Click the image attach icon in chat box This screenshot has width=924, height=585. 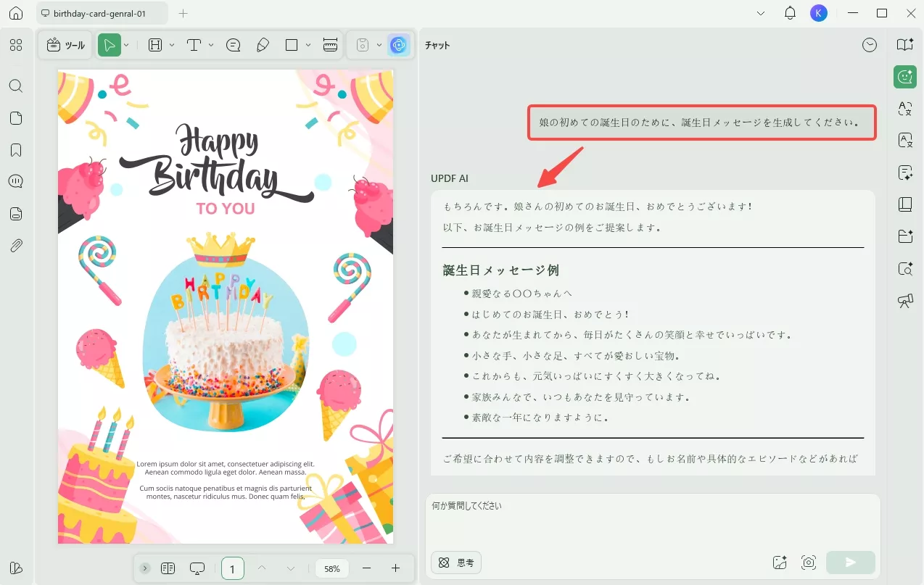[780, 562]
